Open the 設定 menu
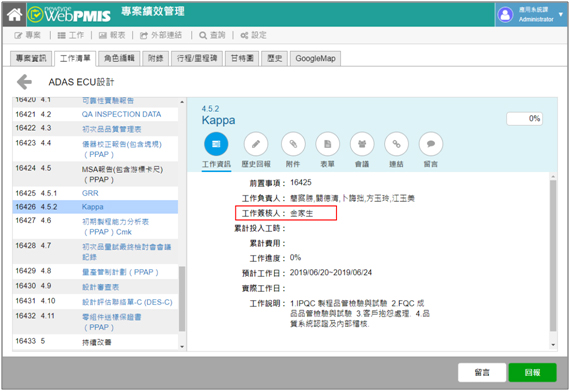570x391 pixels. click(x=253, y=35)
